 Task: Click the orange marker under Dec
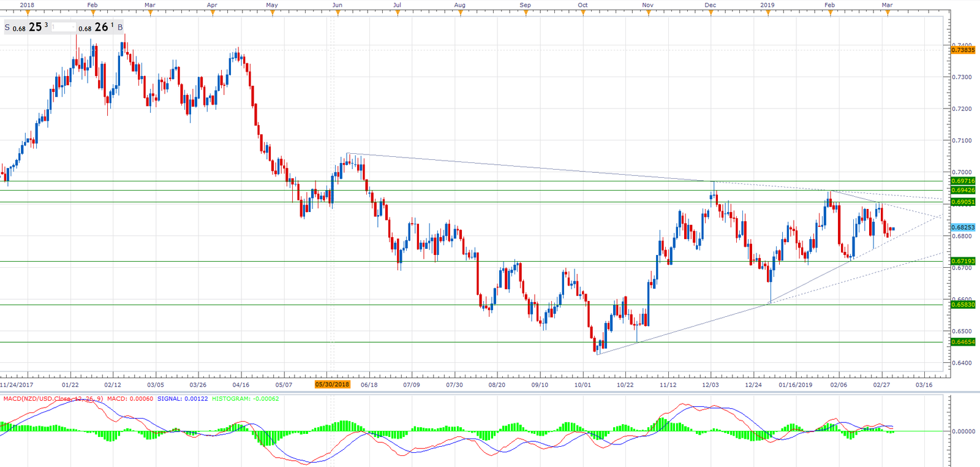[x=710, y=13]
